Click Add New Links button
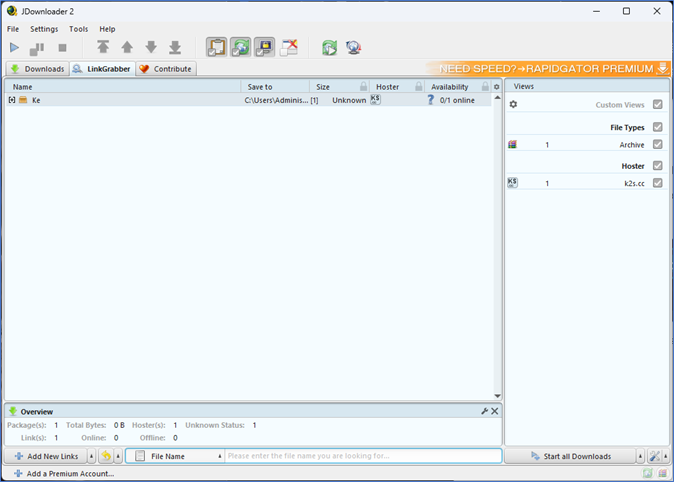The width and height of the screenshot is (674, 482). (46, 456)
